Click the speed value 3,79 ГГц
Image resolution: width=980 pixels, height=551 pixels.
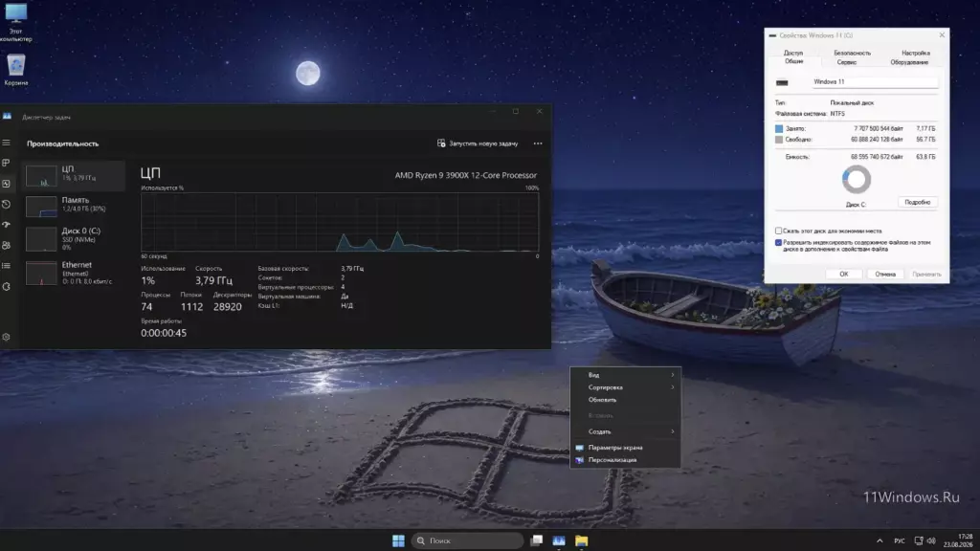click(x=213, y=280)
